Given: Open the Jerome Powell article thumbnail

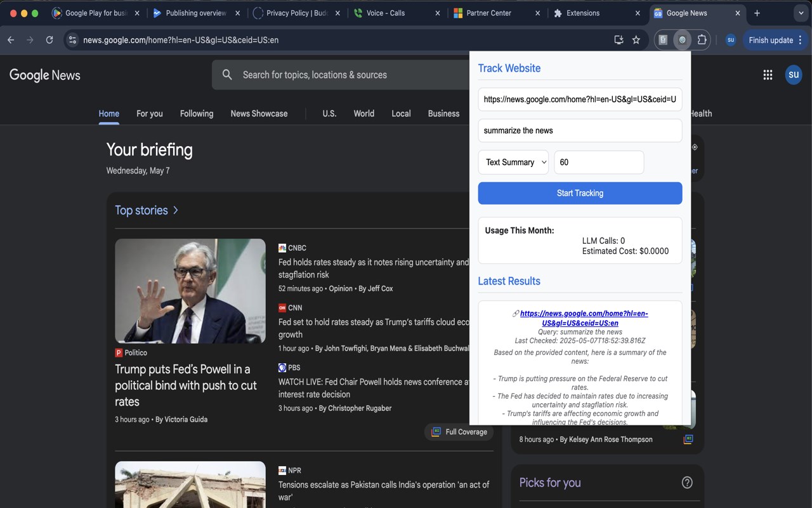Looking at the screenshot, I should point(190,291).
